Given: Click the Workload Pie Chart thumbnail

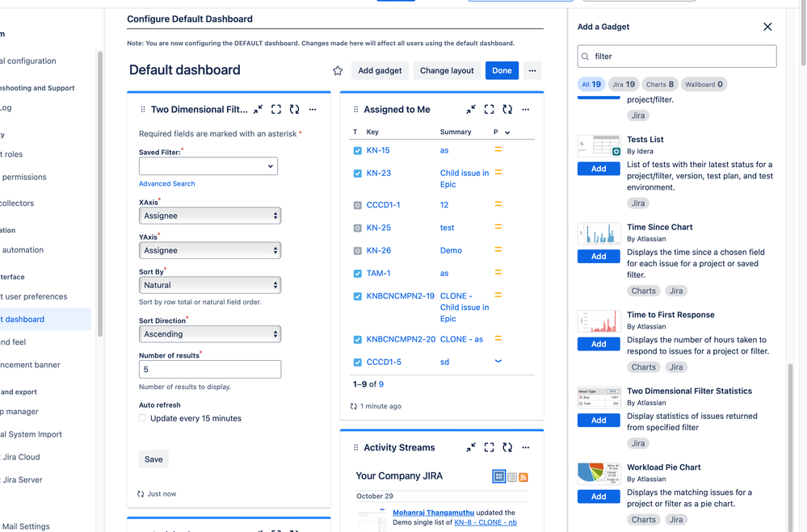Looking at the screenshot, I should pyautogui.click(x=599, y=474).
